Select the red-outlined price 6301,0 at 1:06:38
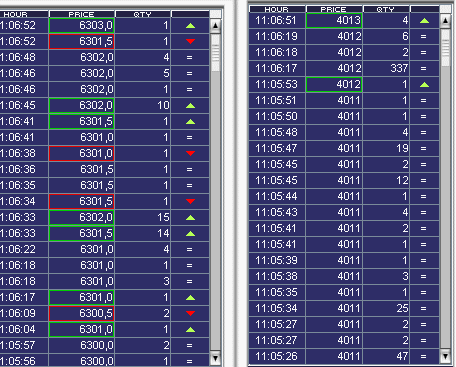Viewport: 456px width, 367px height. 82,154
